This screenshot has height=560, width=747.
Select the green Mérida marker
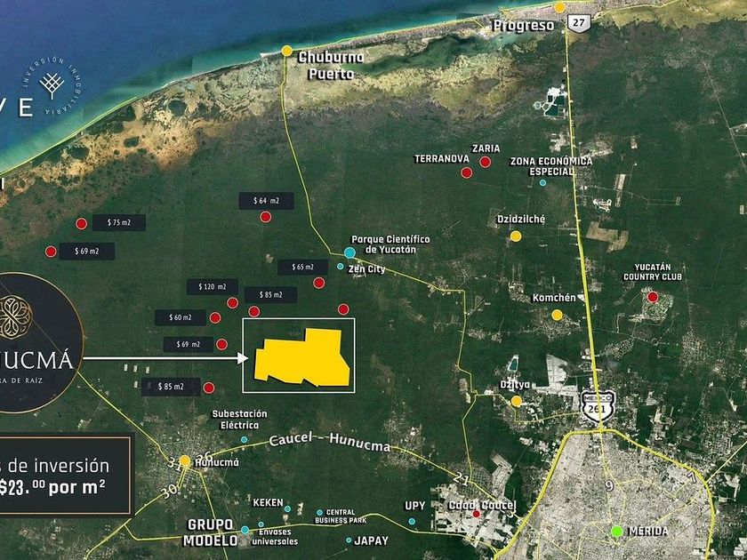[x=617, y=531]
